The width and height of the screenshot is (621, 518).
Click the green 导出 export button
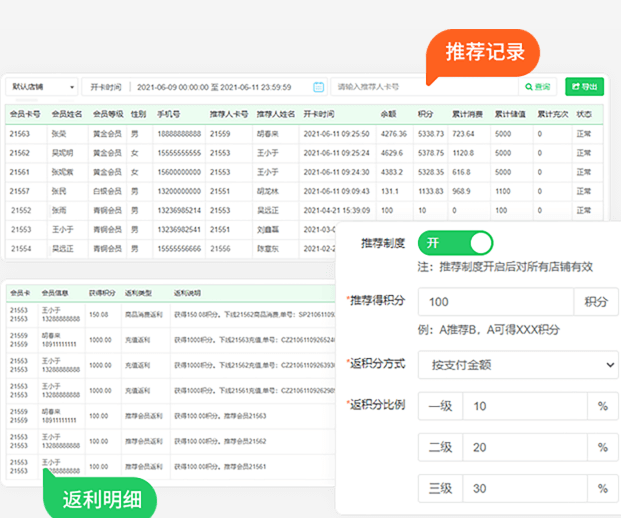click(584, 87)
